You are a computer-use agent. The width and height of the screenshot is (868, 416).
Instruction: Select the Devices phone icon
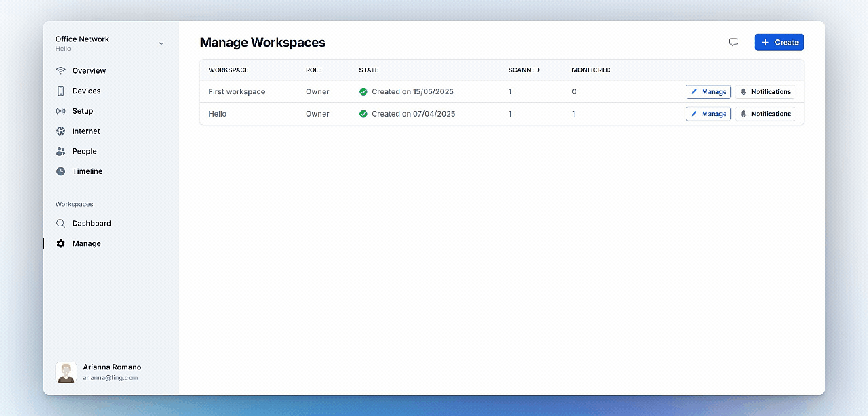[x=60, y=91]
